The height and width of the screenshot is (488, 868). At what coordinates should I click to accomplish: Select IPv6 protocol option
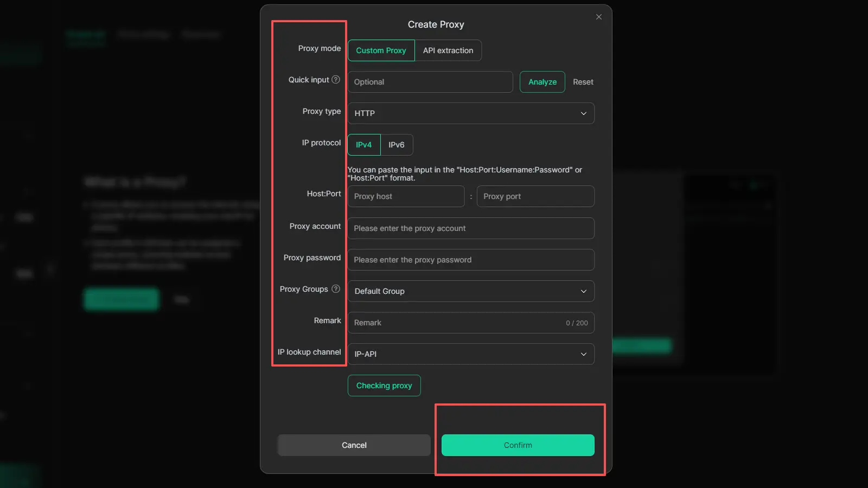(397, 145)
